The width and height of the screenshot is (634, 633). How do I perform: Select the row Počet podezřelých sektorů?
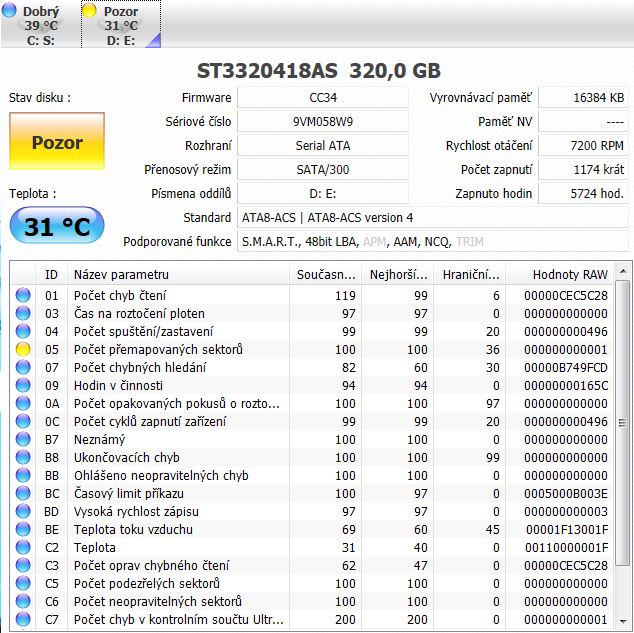coord(311,583)
